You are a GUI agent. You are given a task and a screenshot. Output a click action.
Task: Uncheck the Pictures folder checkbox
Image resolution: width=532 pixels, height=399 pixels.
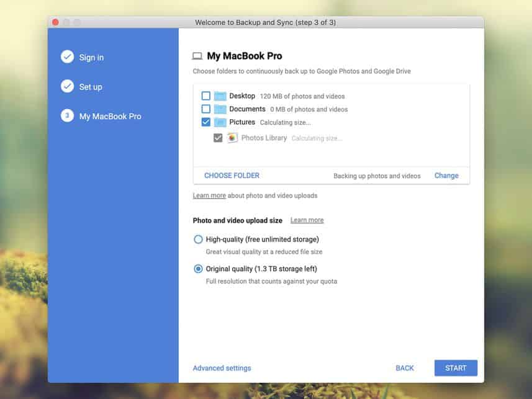click(x=206, y=122)
